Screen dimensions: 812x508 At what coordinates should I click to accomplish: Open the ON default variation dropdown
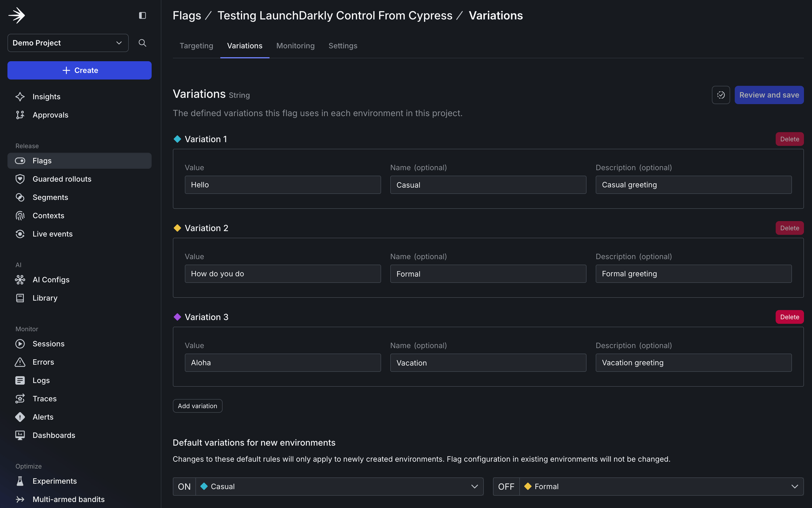pyautogui.click(x=339, y=487)
